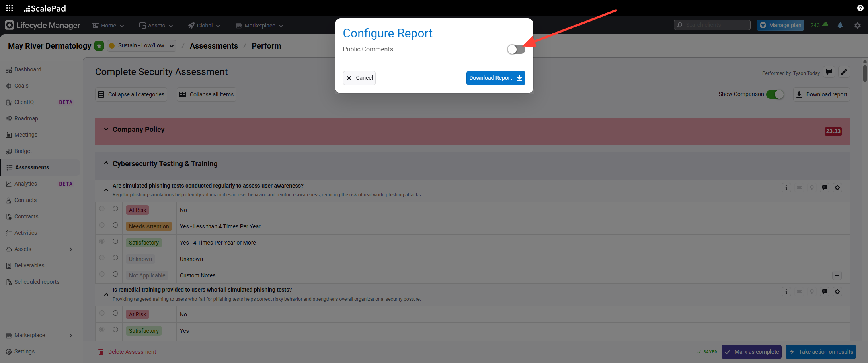Enable the Public Comments toggle
Screen dimensions: 868x363
[516, 49]
